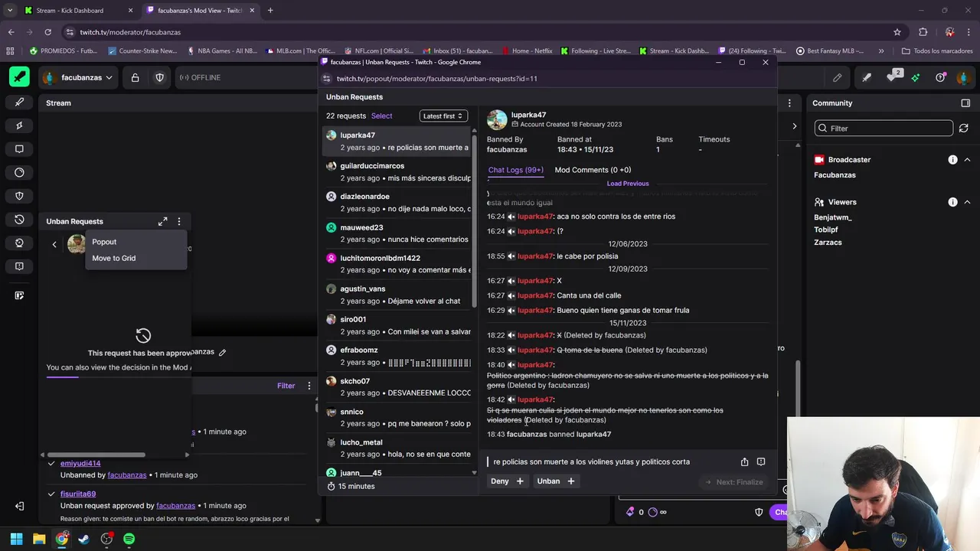Select lucho_metal unban request row
The width and height of the screenshot is (980, 551).
point(397,448)
